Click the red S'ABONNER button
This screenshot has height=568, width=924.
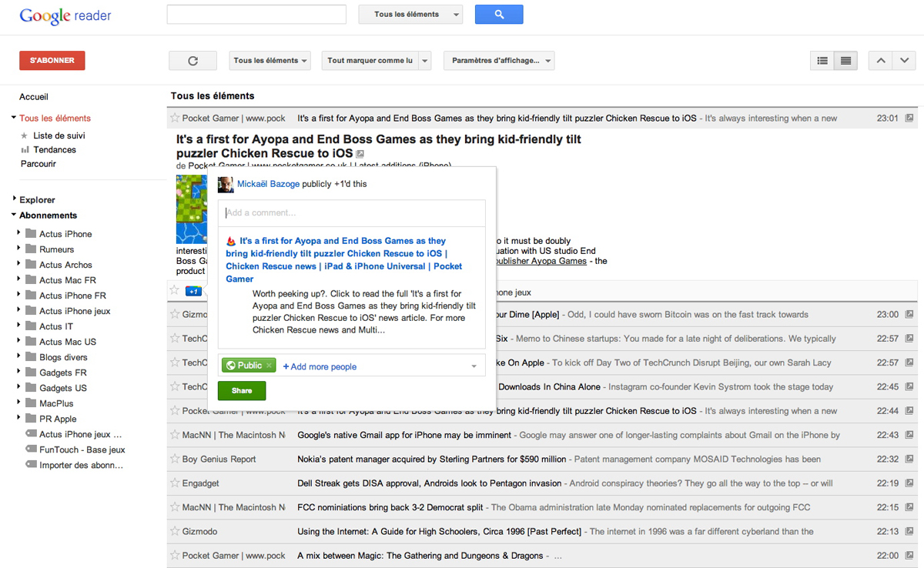(x=52, y=61)
